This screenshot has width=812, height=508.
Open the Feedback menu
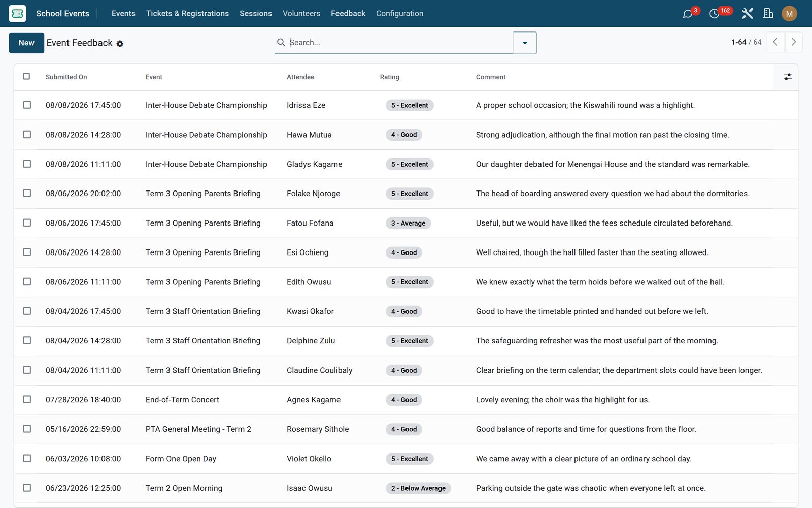(x=348, y=13)
